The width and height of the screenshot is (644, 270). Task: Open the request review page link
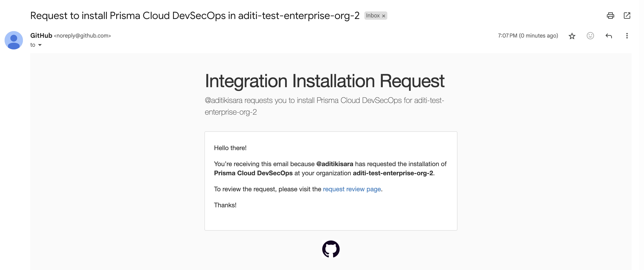tap(352, 189)
